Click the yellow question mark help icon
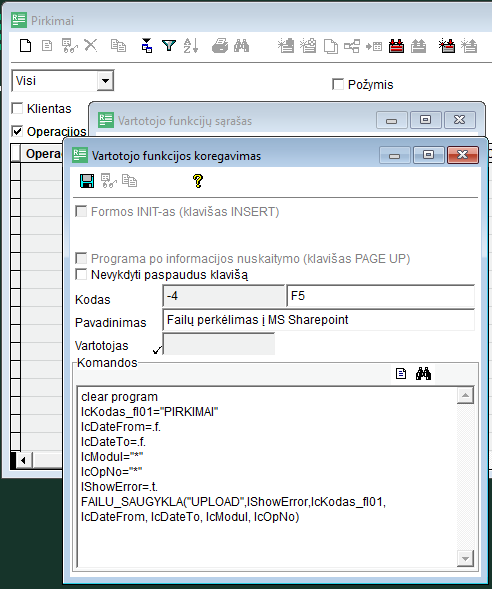Image resolution: width=492 pixels, height=589 pixels. tap(198, 181)
